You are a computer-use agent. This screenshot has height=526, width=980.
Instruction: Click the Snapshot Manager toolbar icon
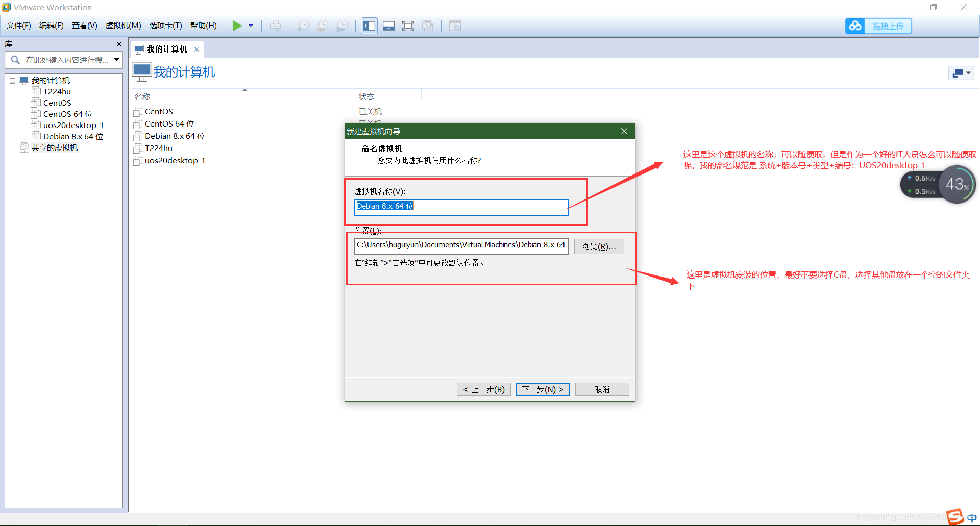(x=342, y=26)
